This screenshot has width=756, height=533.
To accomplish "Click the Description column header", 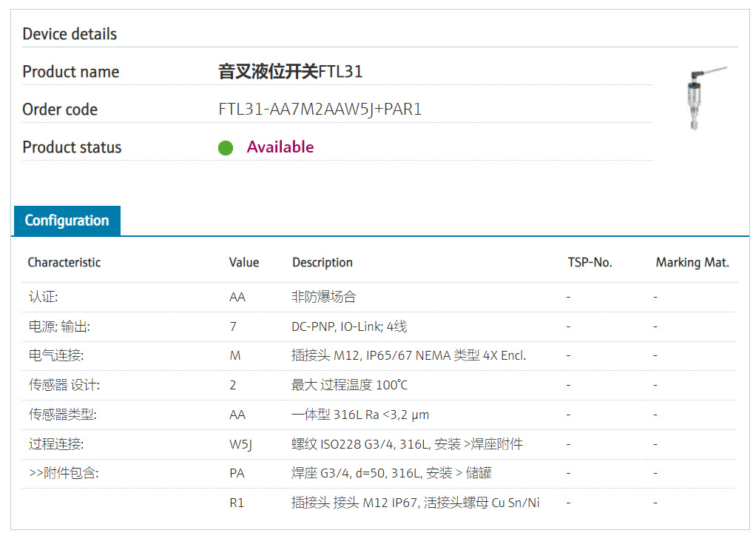I will click(322, 263).
